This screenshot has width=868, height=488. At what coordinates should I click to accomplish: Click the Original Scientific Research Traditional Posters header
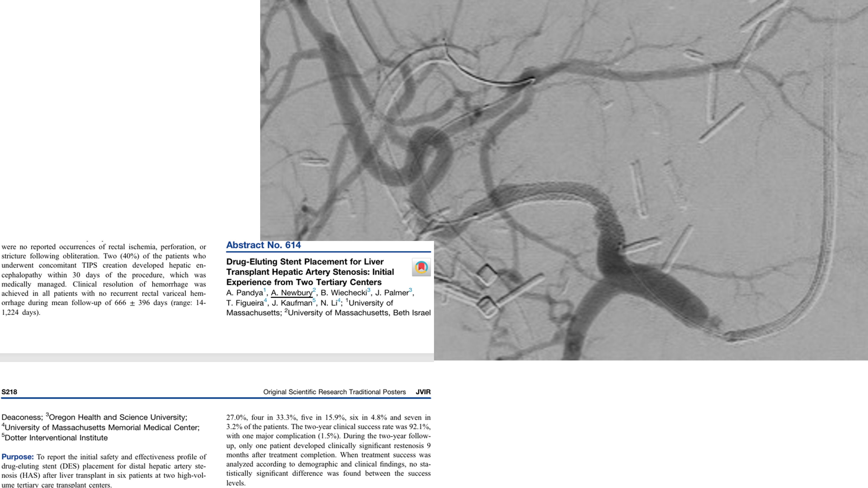(334, 392)
